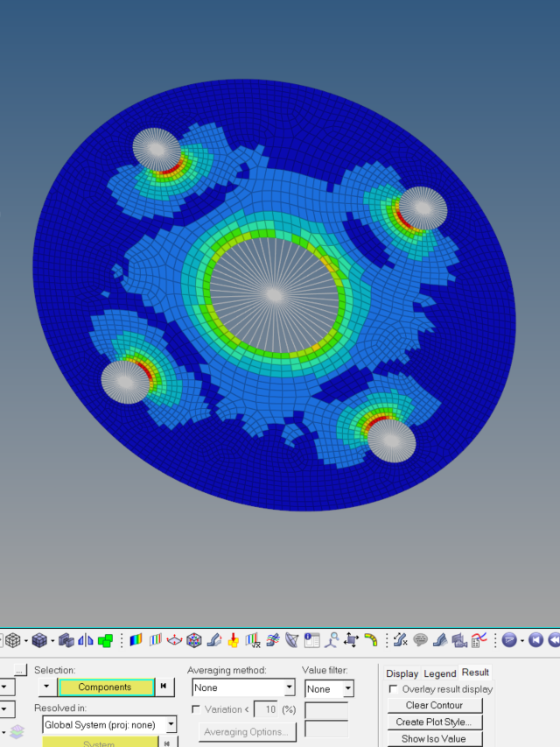Click the symmetry mirror icon

coord(85,640)
